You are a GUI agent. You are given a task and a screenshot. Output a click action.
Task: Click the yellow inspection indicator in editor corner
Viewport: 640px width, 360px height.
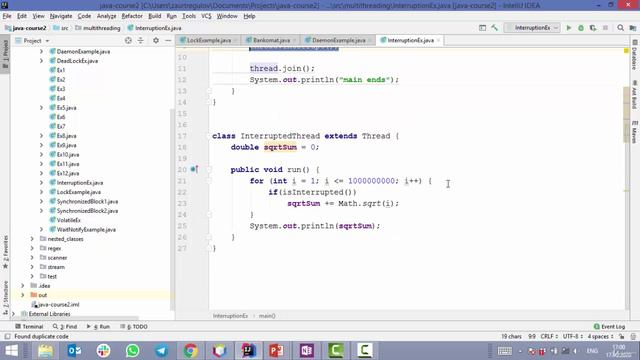(x=626, y=51)
